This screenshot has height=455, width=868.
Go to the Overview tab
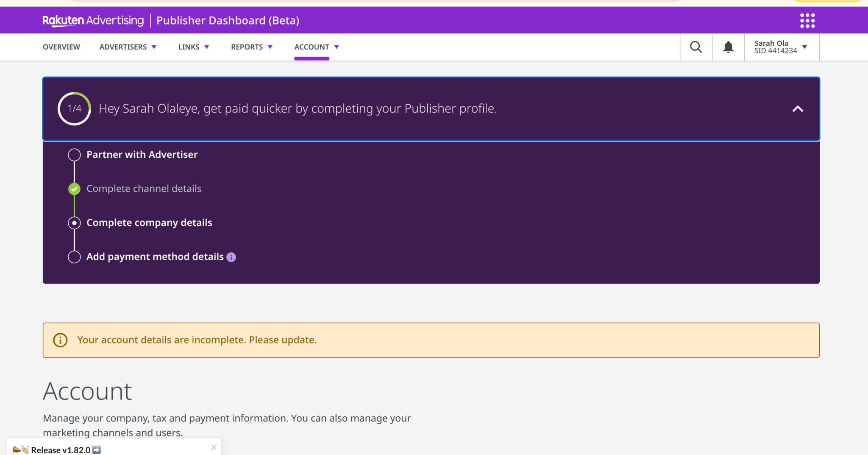click(x=61, y=47)
